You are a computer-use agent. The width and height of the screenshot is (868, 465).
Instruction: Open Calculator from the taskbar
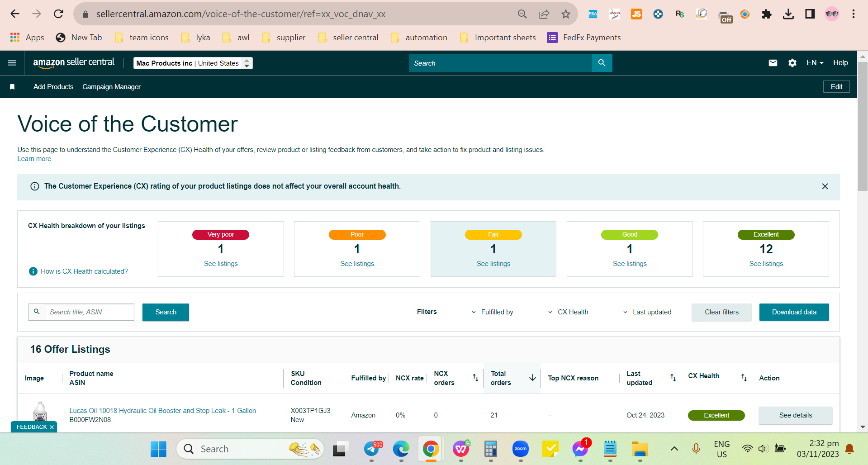click(491, 449)
